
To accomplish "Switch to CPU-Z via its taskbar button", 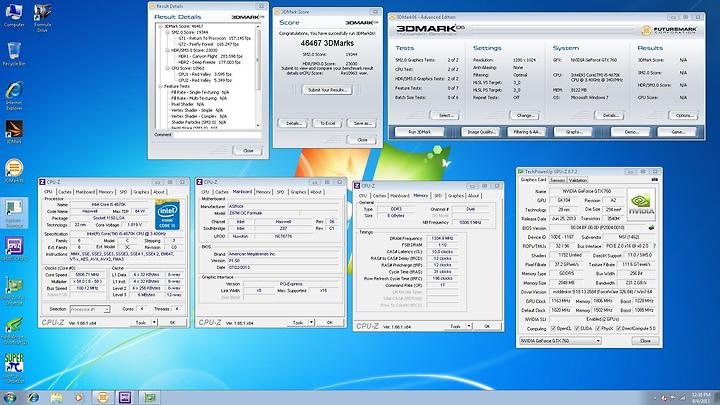I will click(x=125, y=398).
